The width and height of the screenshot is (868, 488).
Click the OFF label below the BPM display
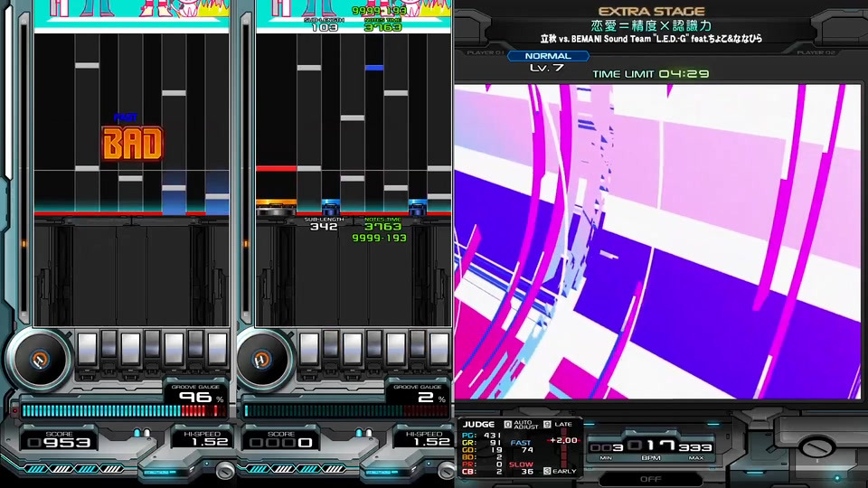pos(651,479)
